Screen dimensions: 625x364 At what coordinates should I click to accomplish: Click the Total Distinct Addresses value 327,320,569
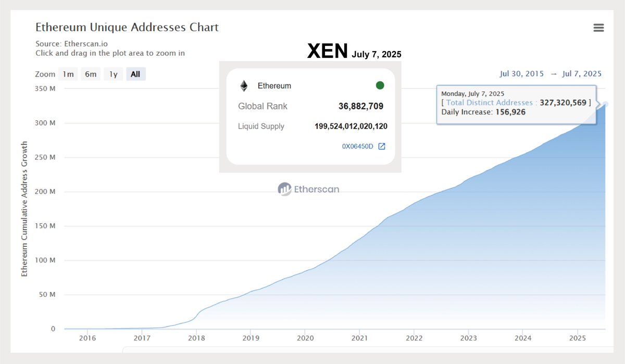(x=563, y=103)
